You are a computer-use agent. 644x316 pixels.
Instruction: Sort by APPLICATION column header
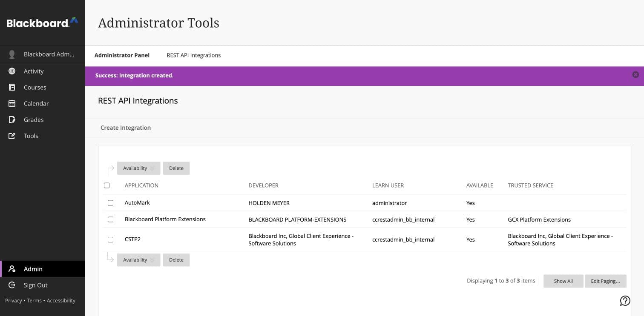pyautogui.click(x=141, y=185)
